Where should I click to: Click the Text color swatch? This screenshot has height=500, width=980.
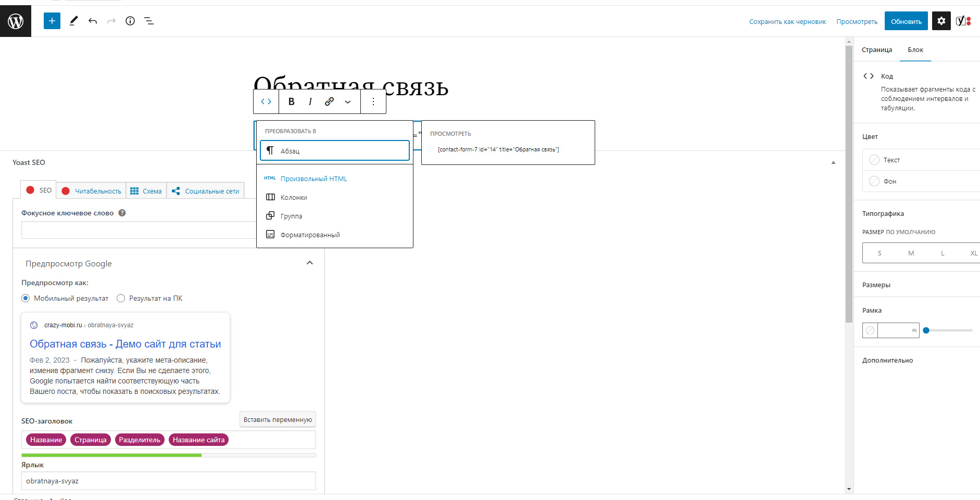(874, 160)
